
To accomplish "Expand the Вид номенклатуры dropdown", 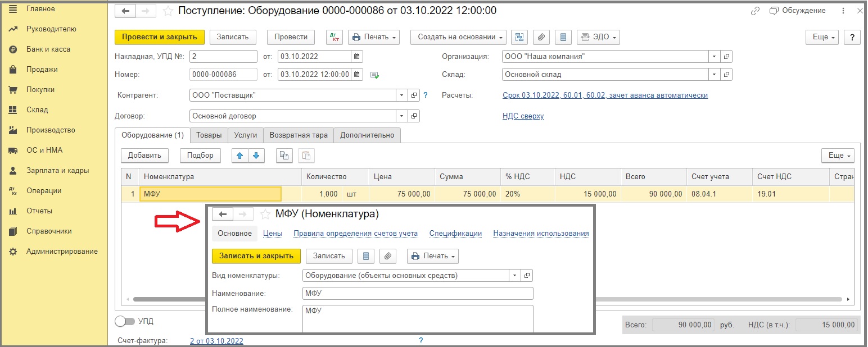I will [515, 276].
